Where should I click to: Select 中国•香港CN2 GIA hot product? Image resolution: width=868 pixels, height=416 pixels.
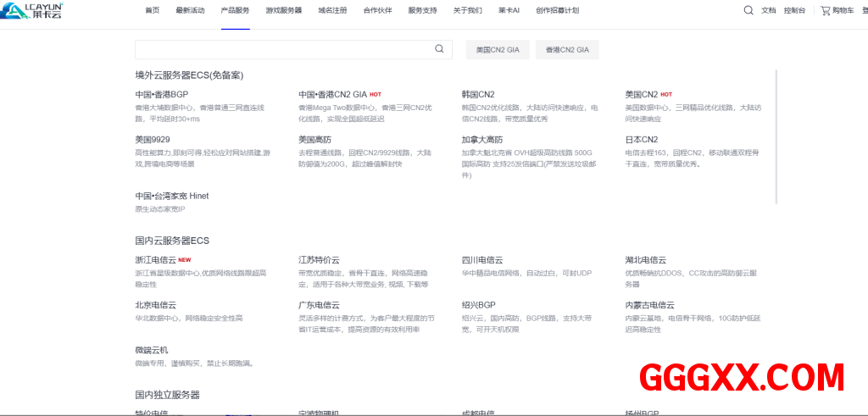(332, 94)
